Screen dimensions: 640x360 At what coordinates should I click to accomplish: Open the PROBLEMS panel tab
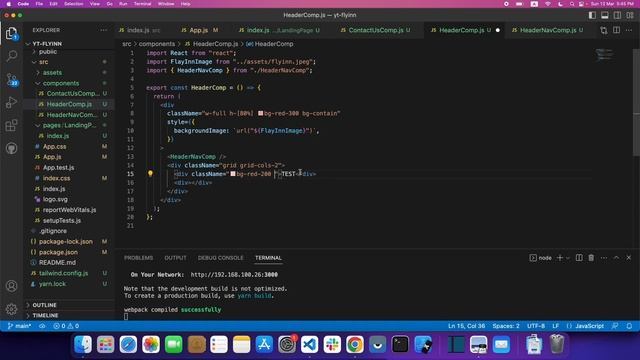coord(138,258)
